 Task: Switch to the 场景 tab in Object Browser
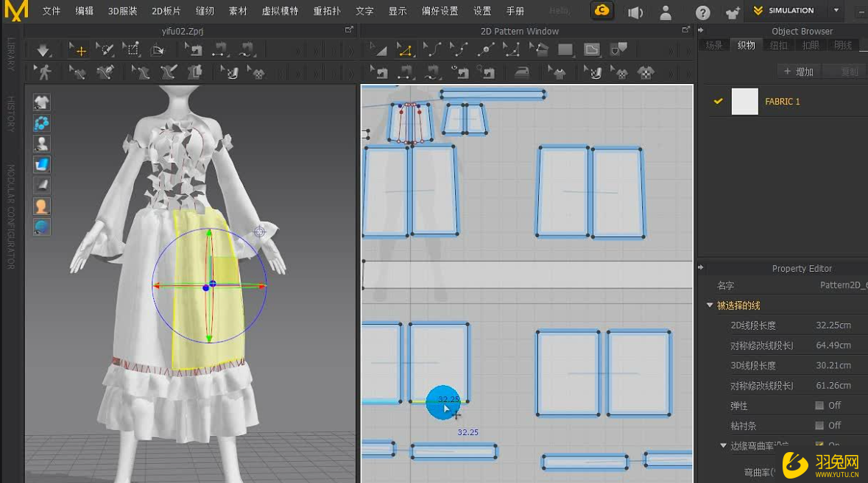point(713,44)
